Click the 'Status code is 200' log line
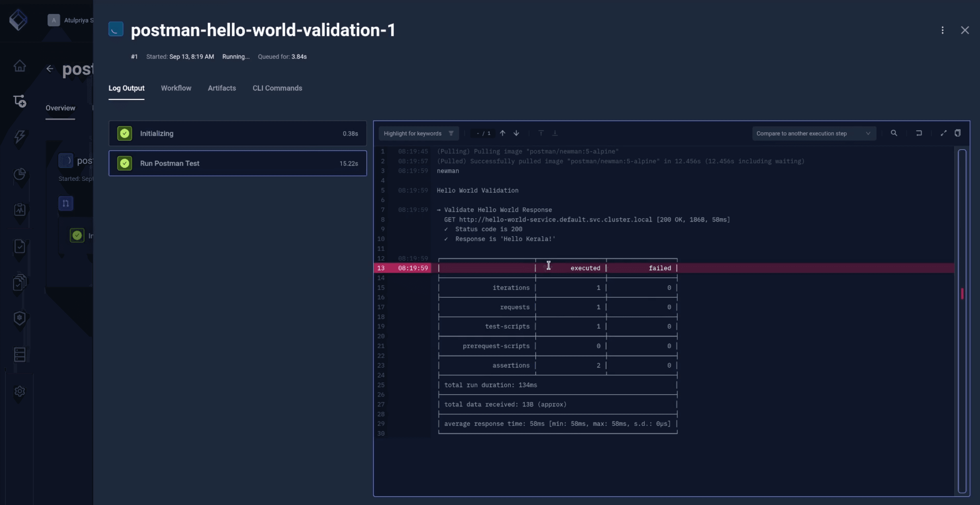980x505 pixels. coord(483,229)
